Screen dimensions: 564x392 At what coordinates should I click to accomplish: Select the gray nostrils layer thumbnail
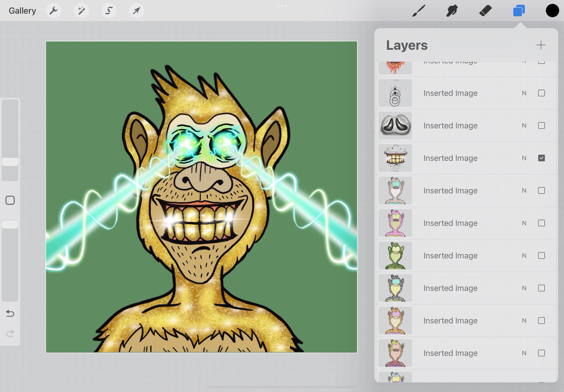point(395,125)
